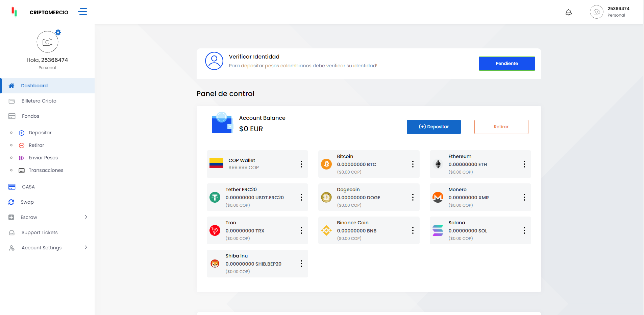Viewport: 644px width, 315px height.
Task: Open the Solana three-dot options menu
Action: (x=524, y=230)
